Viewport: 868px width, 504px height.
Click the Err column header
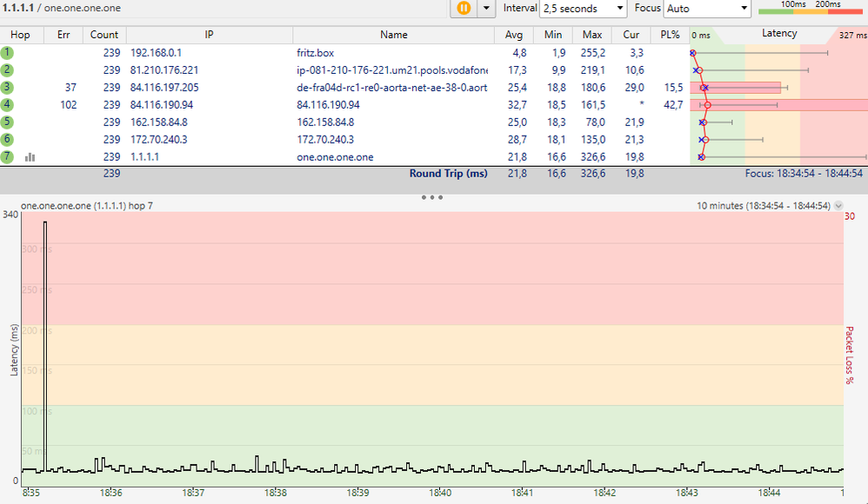63,34
